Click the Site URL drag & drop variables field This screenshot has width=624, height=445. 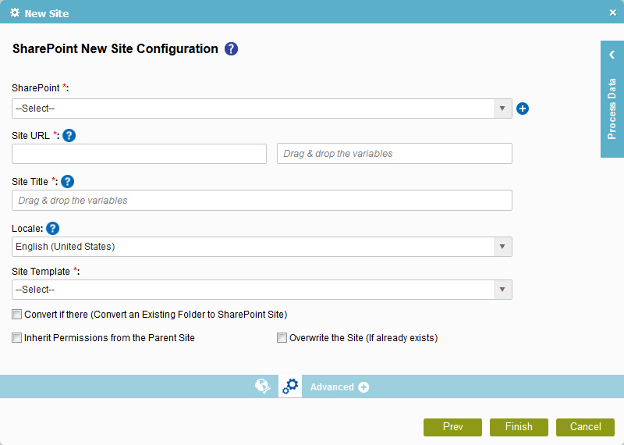coord(395,154)
